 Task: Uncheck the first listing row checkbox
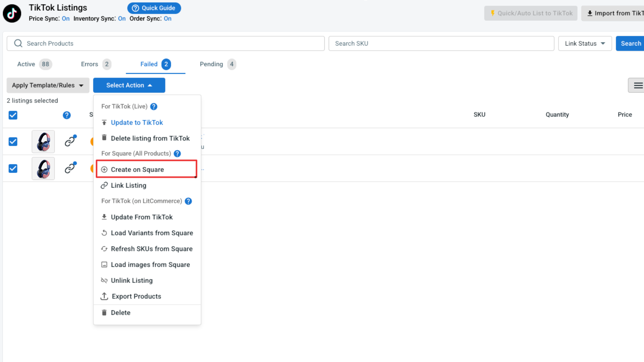13,141
